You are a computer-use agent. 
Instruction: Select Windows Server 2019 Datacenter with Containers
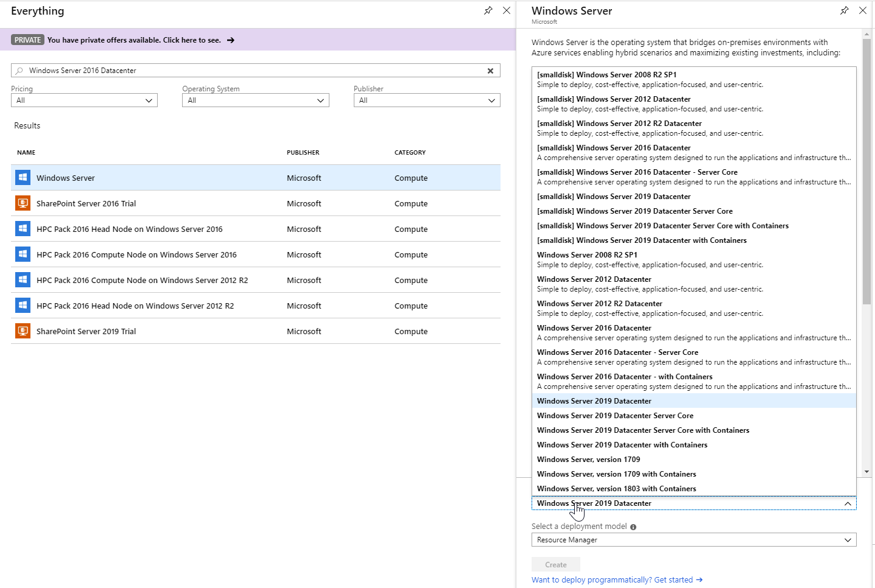[622, 444]
